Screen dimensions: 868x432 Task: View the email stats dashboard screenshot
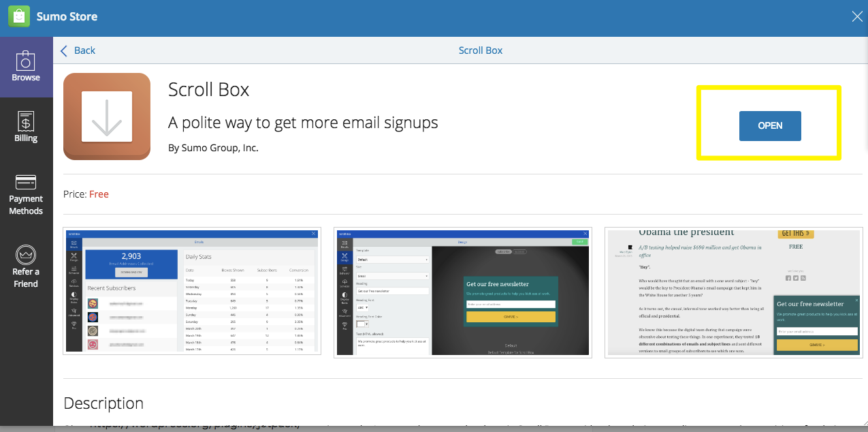192,292
